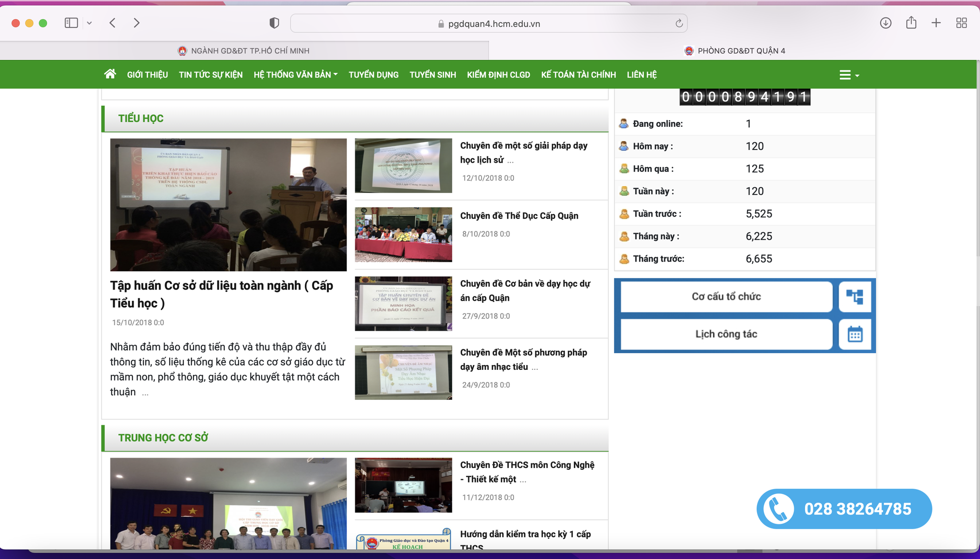This screenshot has width=980, height=559.
Task: Expand the sidebar options chevron
Action: tap(89, 23)
